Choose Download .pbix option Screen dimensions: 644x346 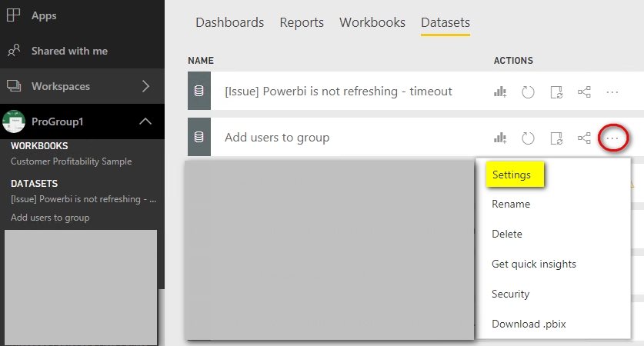point(529,324)
